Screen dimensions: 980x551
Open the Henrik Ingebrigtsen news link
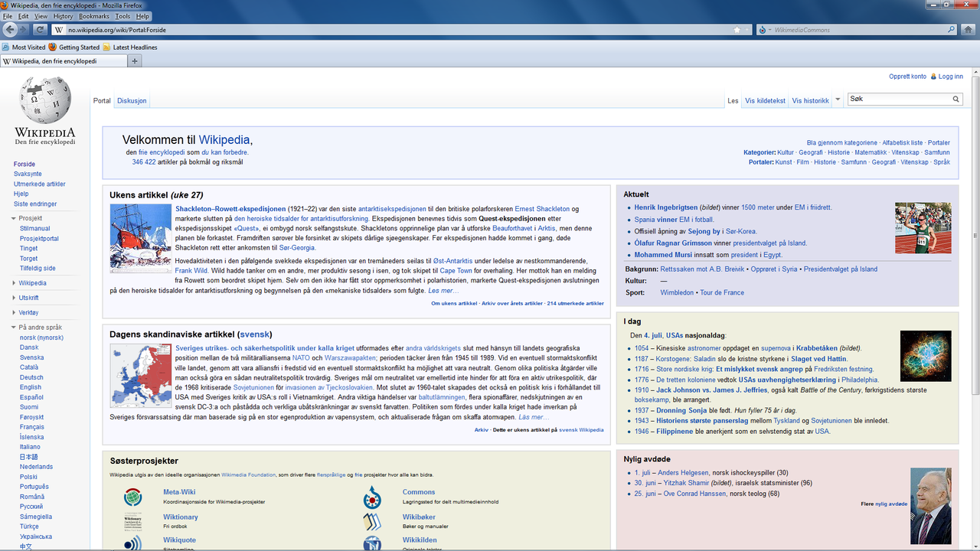pyautogui.click(x=665, y=207)
